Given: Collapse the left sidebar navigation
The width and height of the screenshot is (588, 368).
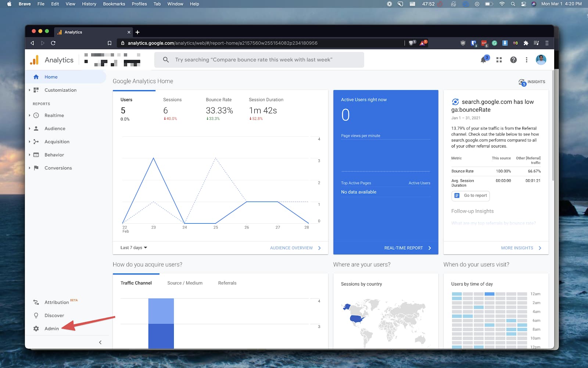Looking at the screenshot, I should pyautogui.click(x=100, y=342).
